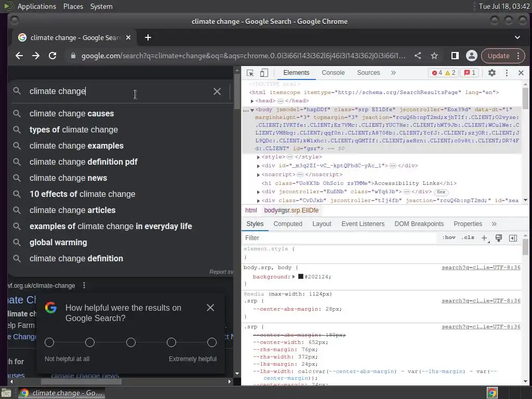Close the climate change Google Search tab

click(128, 37)
